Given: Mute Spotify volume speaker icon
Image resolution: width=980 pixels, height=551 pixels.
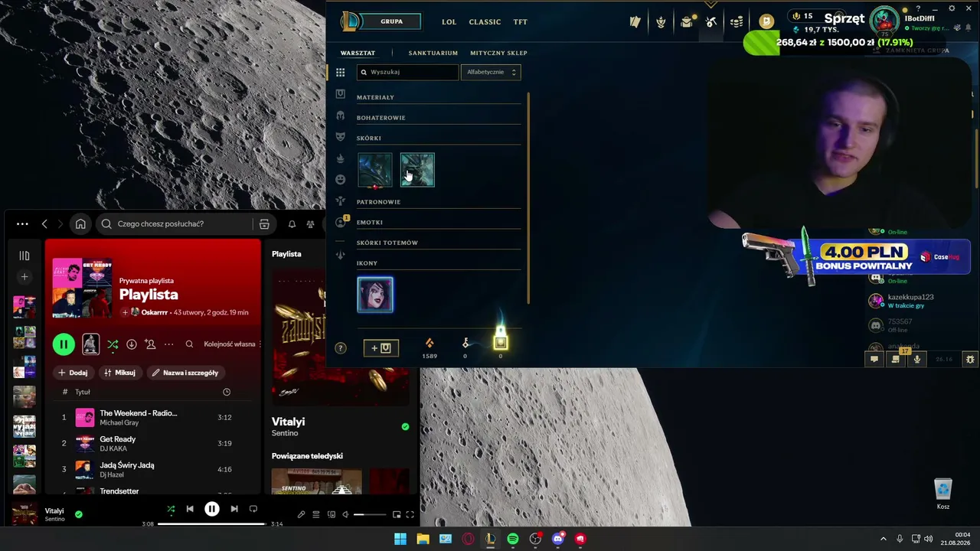Looking at the screenshot, I should [345, 514].
